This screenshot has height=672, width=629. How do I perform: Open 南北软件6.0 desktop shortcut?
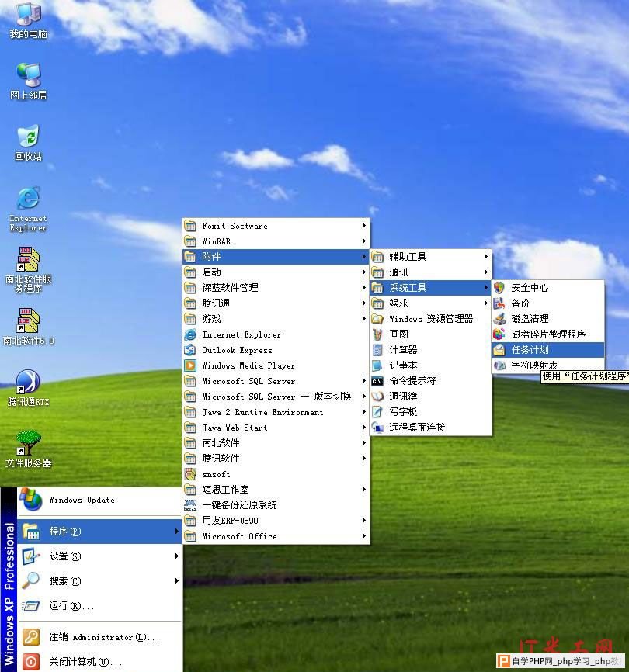pos(28,321)
